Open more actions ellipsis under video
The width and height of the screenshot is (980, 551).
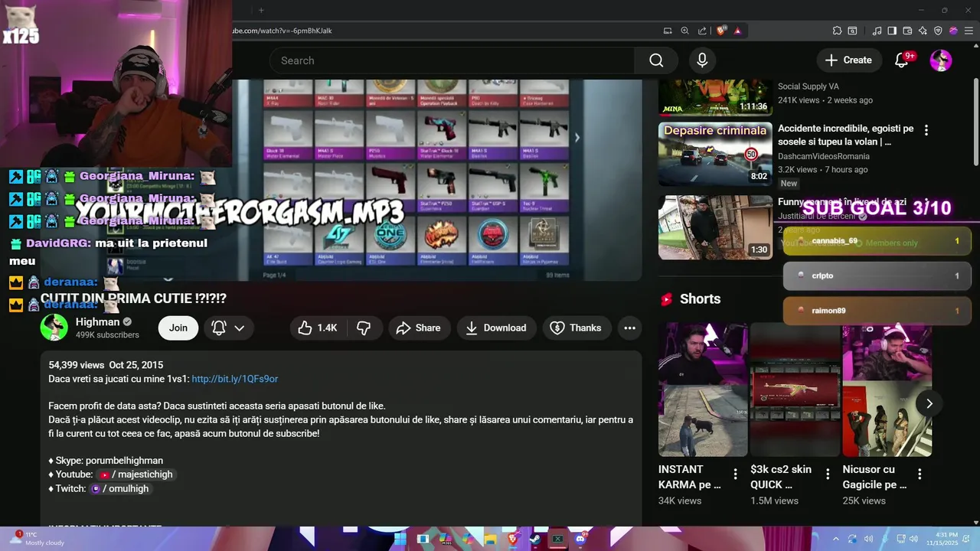629,328
